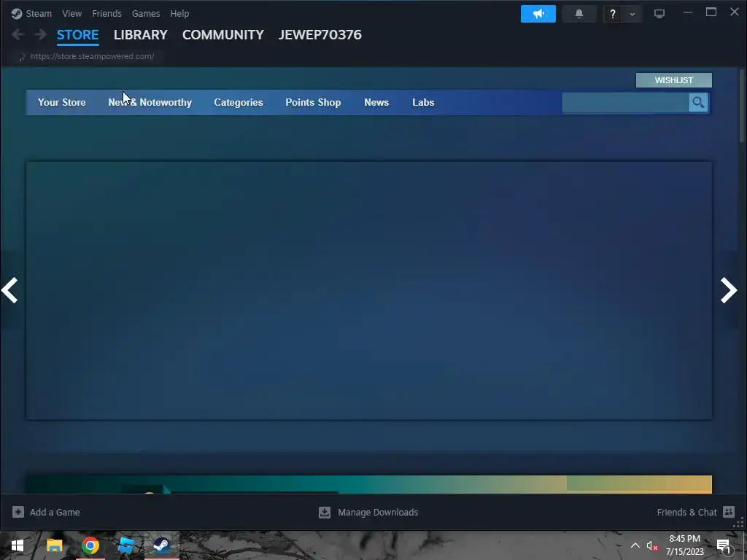
Task: Click the store search input field
Action: [625, 102]
